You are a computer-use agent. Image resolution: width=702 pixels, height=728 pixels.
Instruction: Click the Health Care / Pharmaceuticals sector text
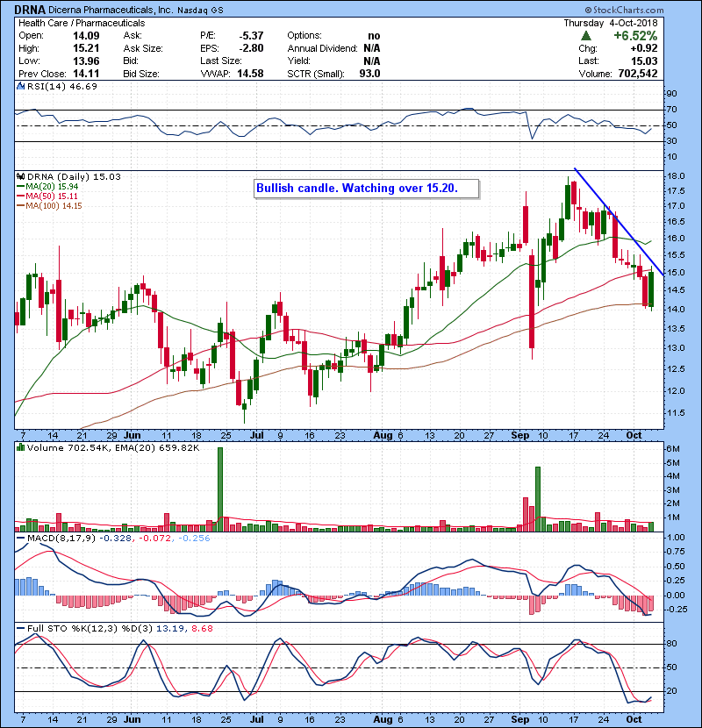point(82,23)
